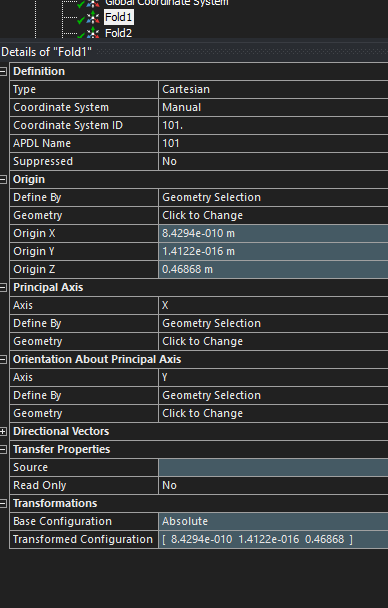
Task: Open Coordinate System Manual dropdown
Action: click(x=273, y=107)
